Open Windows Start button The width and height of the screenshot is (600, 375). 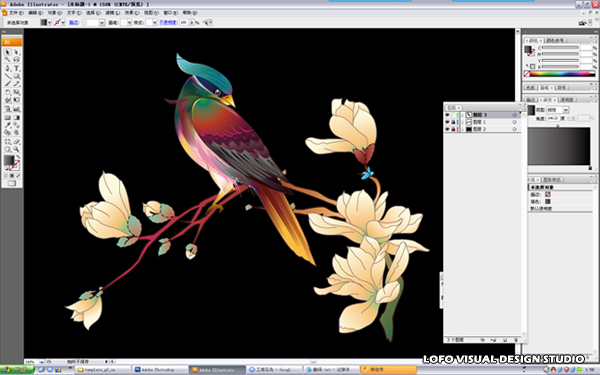tap(17, 370)
